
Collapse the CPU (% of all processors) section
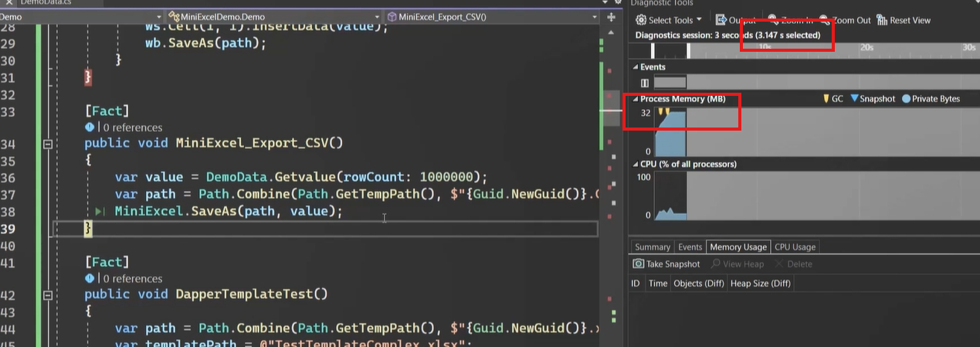click(636, 165)
